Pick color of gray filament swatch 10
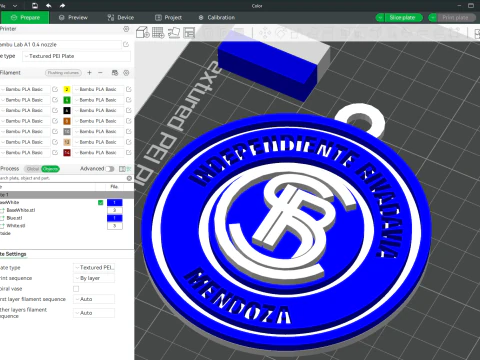The width and height of the screenshot is (480, 360). point(67,131)
